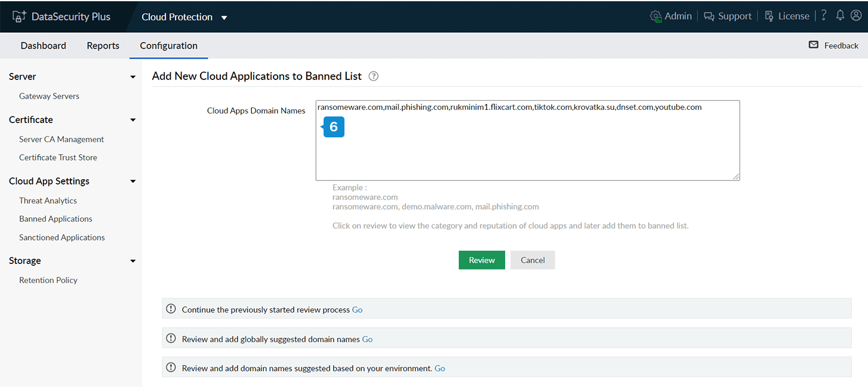This screenshot has height=387, width=868.
Task: Collapse the Storage sidebar section
Action: (133, 261)
